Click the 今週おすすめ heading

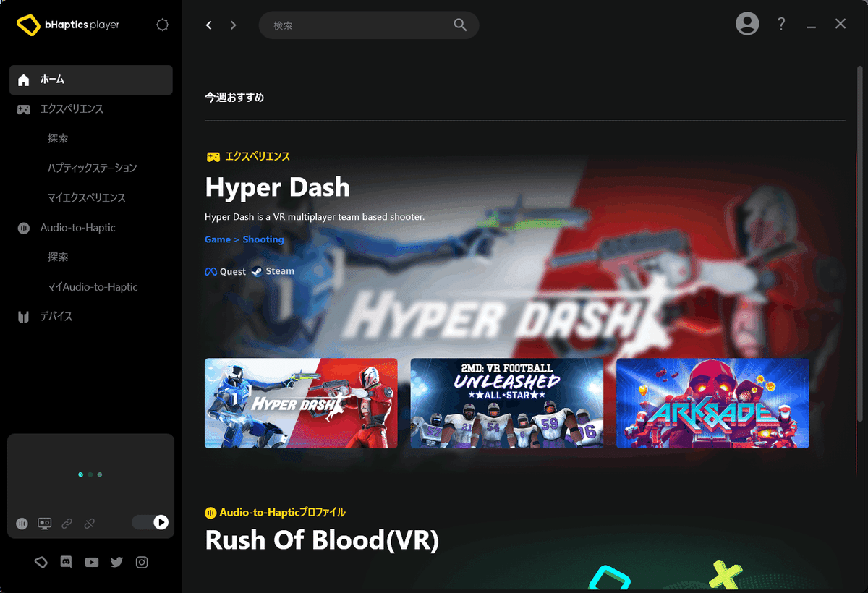click(234, 97)
